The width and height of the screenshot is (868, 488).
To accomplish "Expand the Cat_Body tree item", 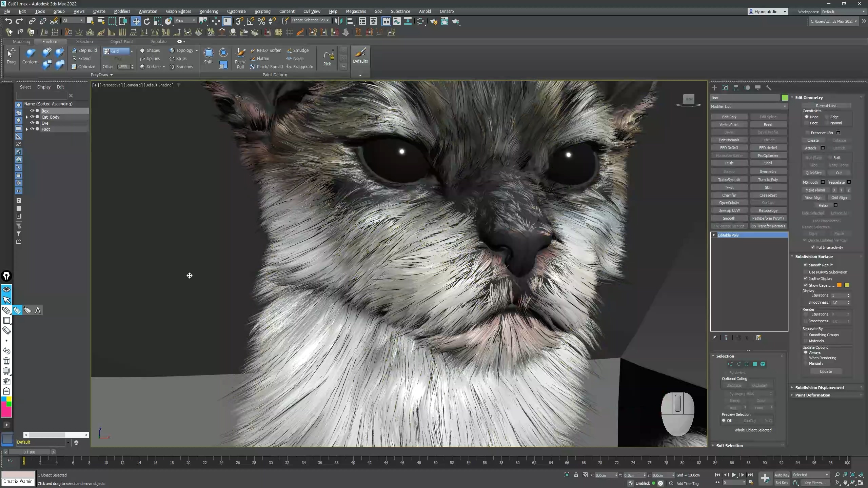I will point(27,117).
